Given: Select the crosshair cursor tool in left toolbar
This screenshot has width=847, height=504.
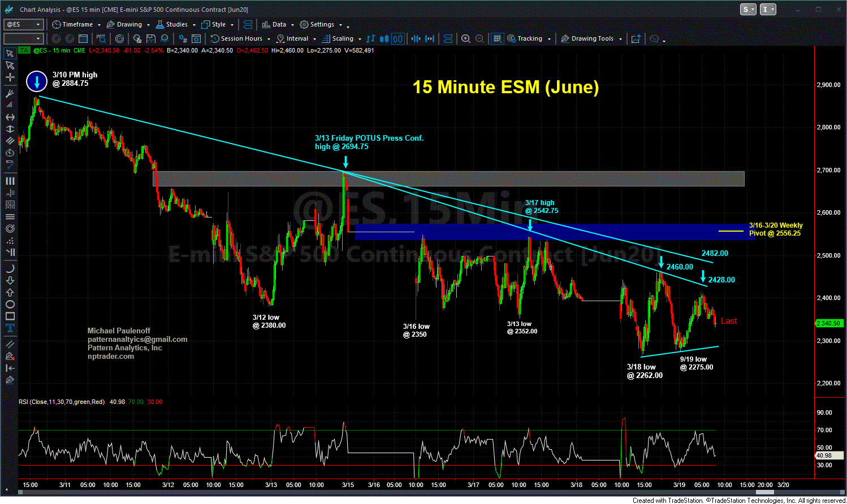Looking at the screenshot, I should tap(10, 77).
